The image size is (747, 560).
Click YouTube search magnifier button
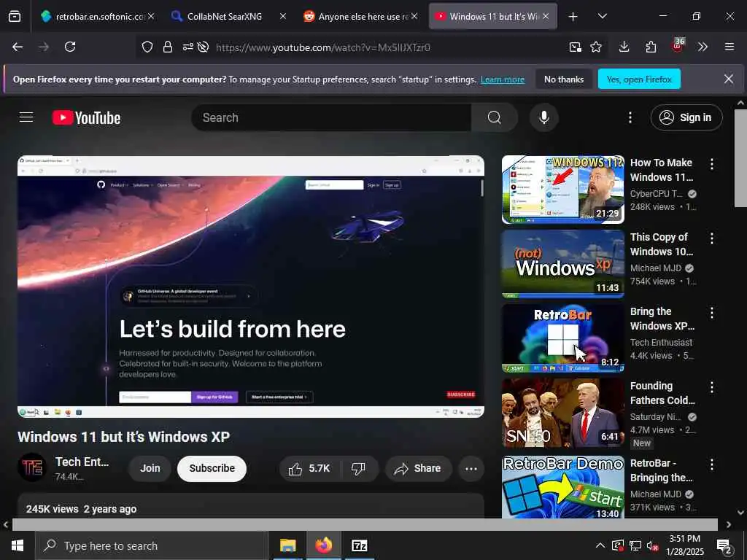coord(495,117)
